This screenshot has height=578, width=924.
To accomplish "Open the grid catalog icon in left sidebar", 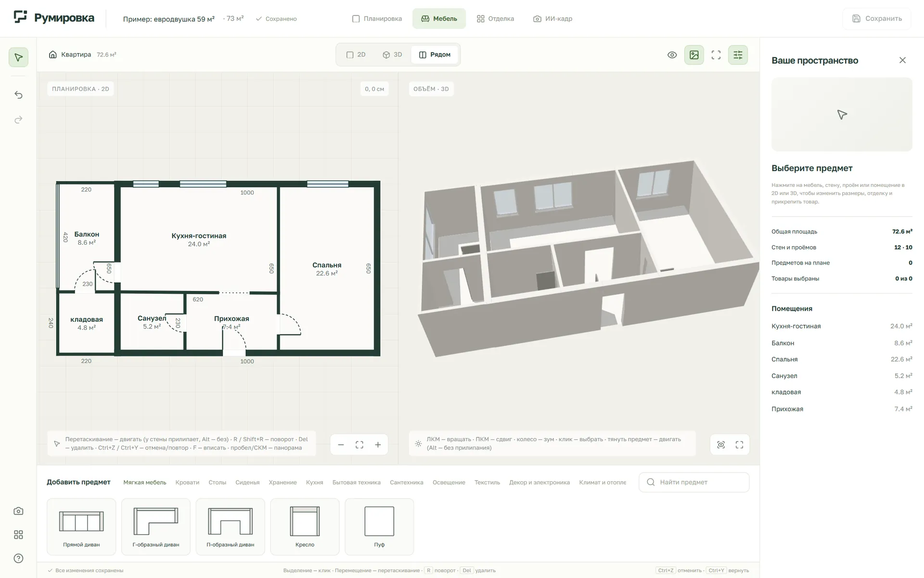I will click(x=18, y=535).
